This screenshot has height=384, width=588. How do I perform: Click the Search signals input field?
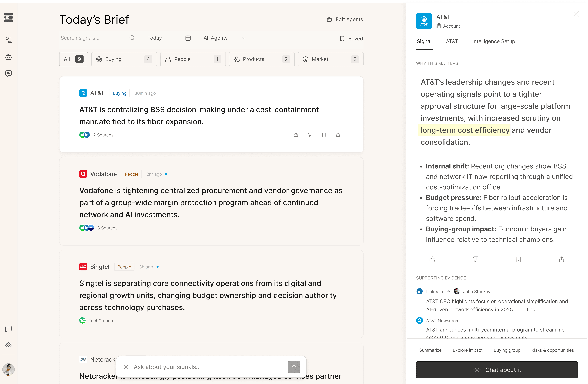coord(94,38)
